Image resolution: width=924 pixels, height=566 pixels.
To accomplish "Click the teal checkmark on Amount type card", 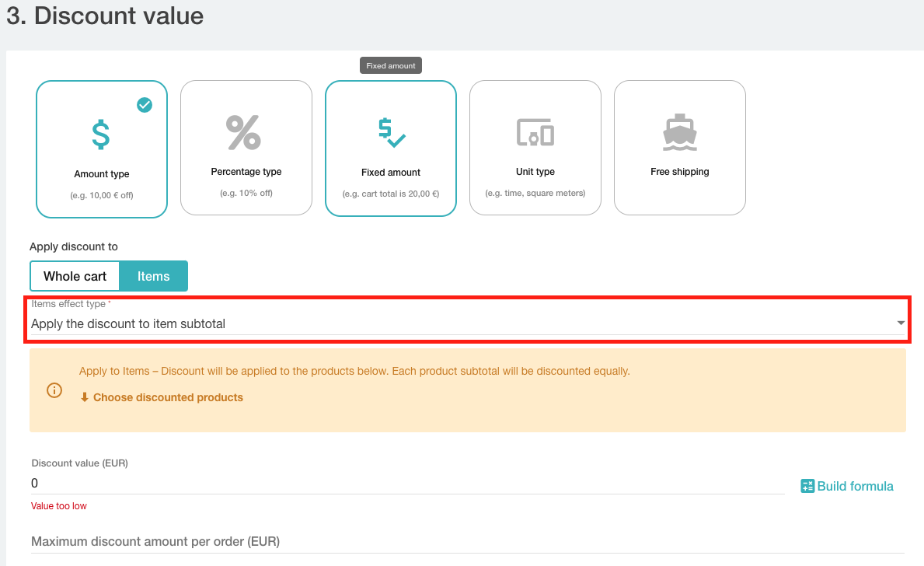I will point(144,105).
